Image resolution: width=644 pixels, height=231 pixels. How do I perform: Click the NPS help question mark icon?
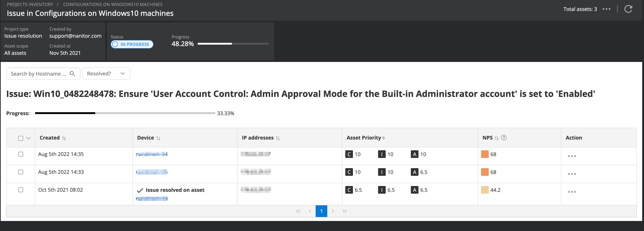tap(504, 138)
